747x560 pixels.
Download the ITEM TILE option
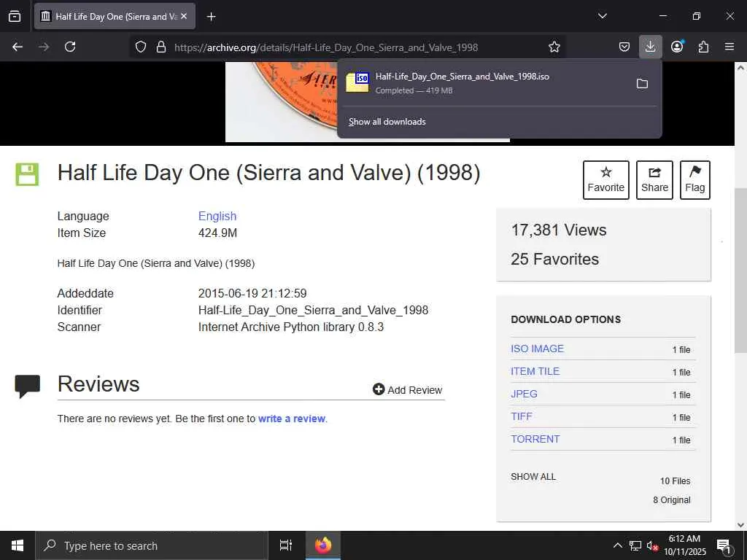535,371
